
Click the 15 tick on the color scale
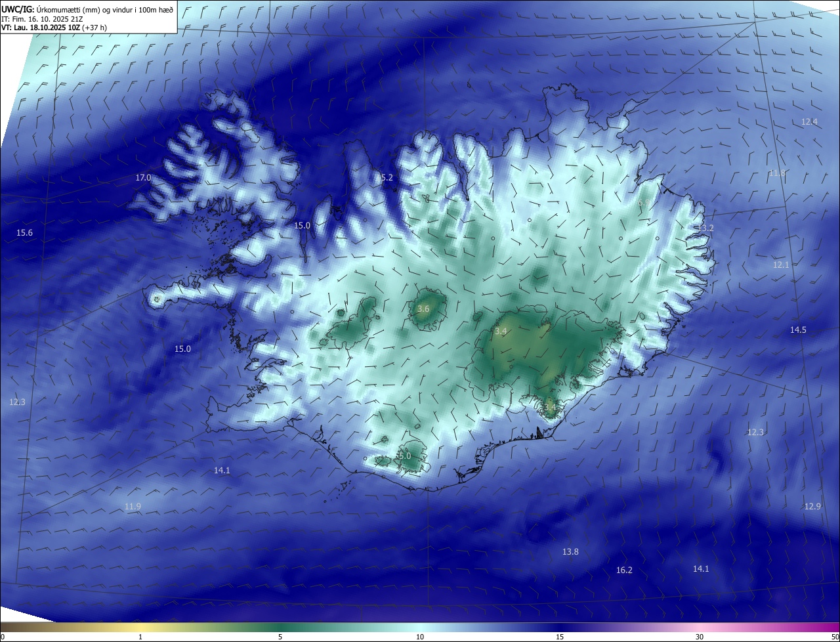560,637
